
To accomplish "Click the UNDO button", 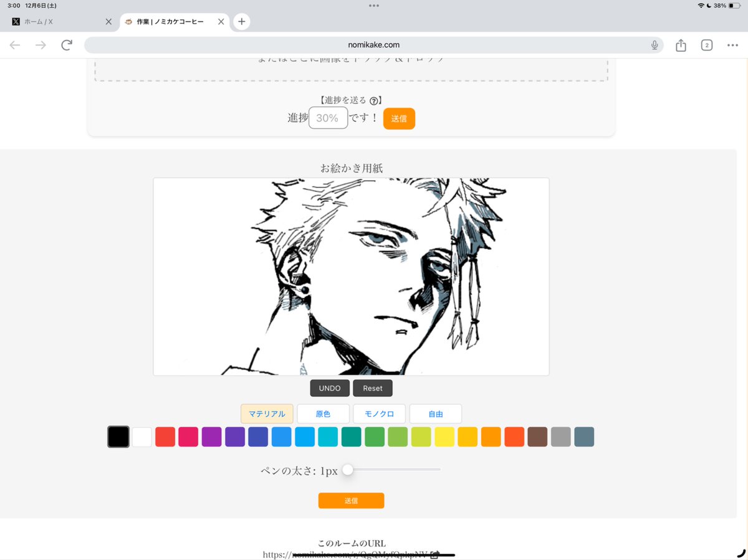I will click(330, 388).
